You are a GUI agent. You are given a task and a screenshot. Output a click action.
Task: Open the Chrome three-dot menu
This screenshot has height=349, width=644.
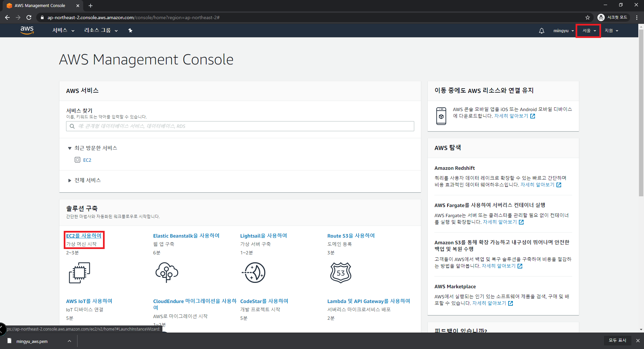[637, 17]
